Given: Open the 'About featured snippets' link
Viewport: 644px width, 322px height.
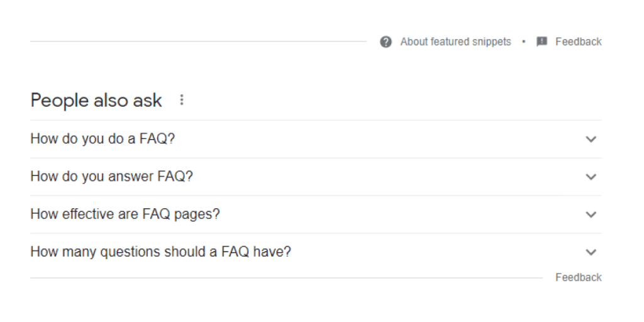Looking at the screenshot, I should (455, 42).
